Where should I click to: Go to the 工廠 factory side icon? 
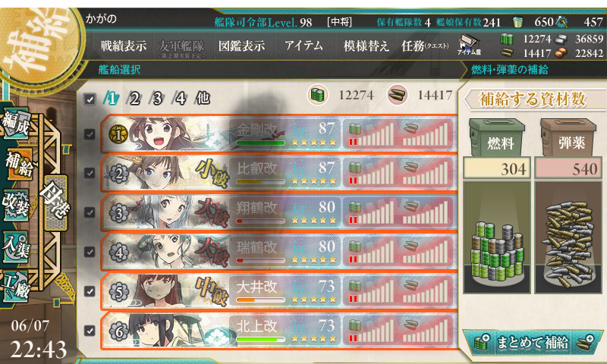[16, 287]
